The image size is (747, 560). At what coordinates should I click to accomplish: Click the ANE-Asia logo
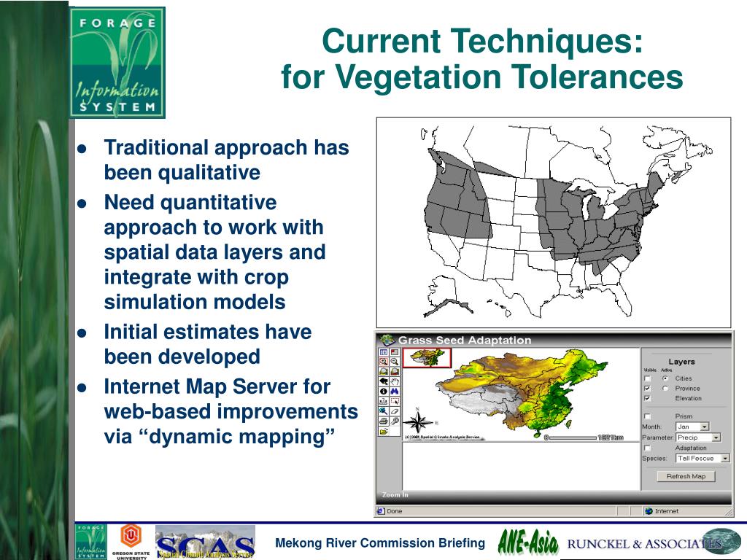pos(528,542)
